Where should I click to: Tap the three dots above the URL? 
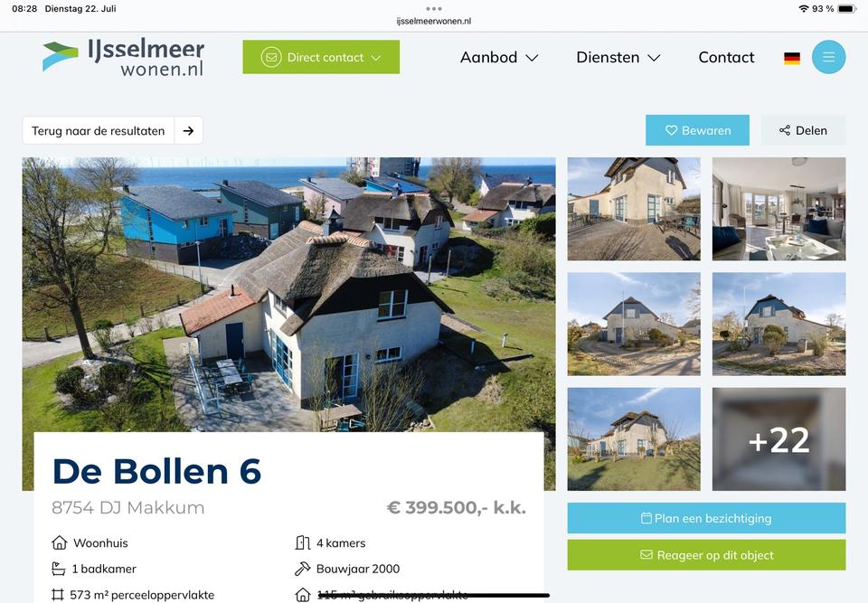434,9
